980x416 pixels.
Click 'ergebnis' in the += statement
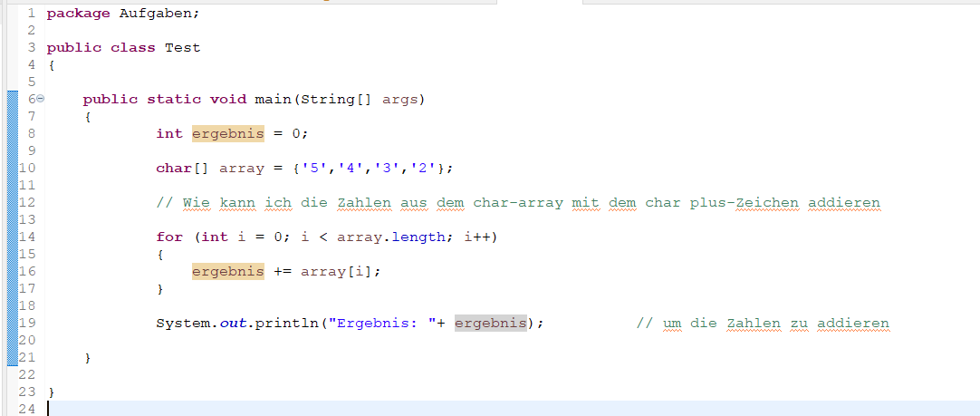click(227, 271)
